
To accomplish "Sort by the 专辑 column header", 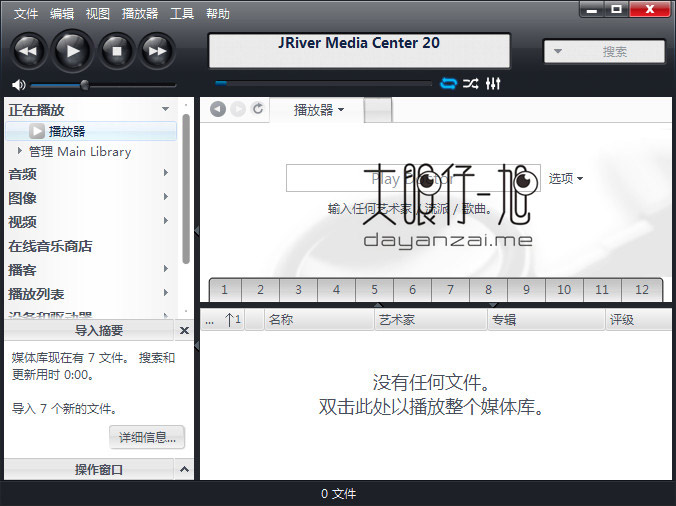I will pyautogui.click(x=546, y=320).
